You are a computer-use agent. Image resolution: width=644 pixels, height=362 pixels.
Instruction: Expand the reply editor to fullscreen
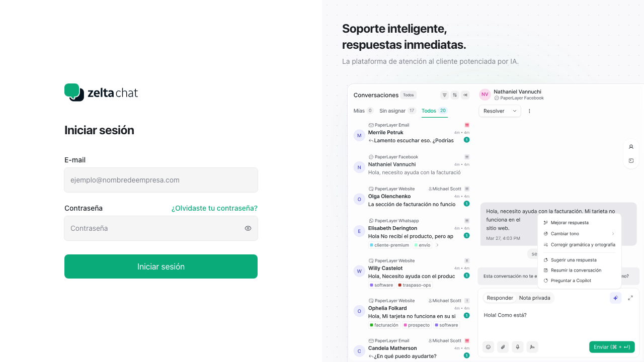630,298
